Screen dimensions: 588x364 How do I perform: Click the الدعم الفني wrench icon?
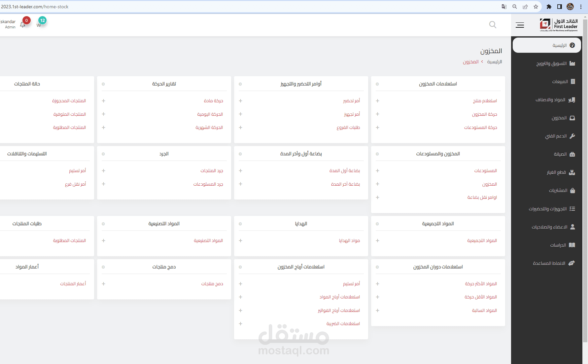click(572, 136)
